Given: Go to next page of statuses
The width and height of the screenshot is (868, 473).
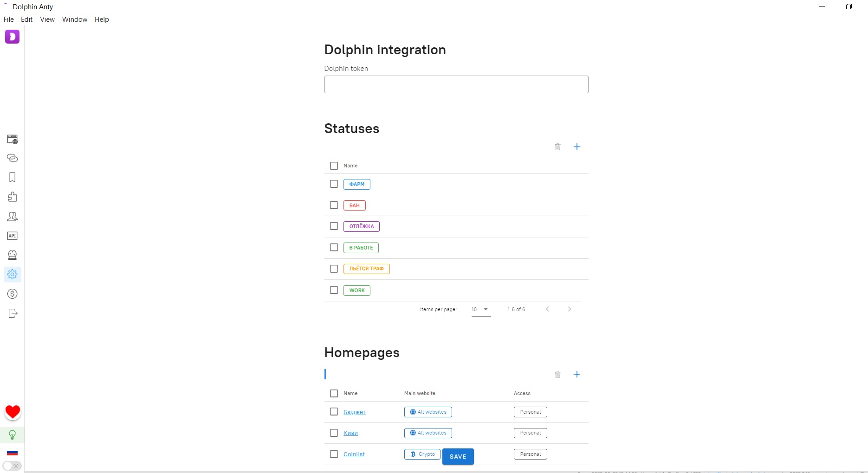Looking at the screenshot, I should 570,309.
